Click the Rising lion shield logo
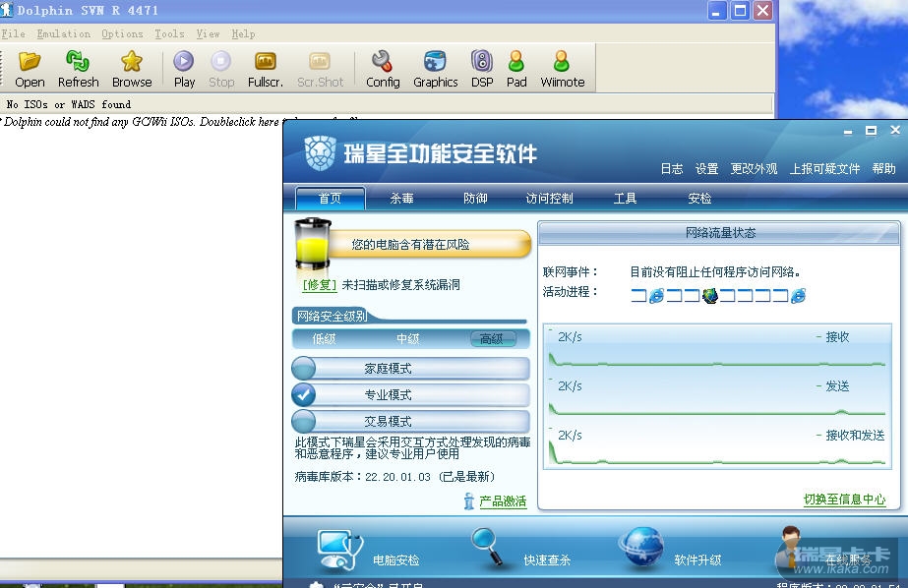 [x=321, y=152]
